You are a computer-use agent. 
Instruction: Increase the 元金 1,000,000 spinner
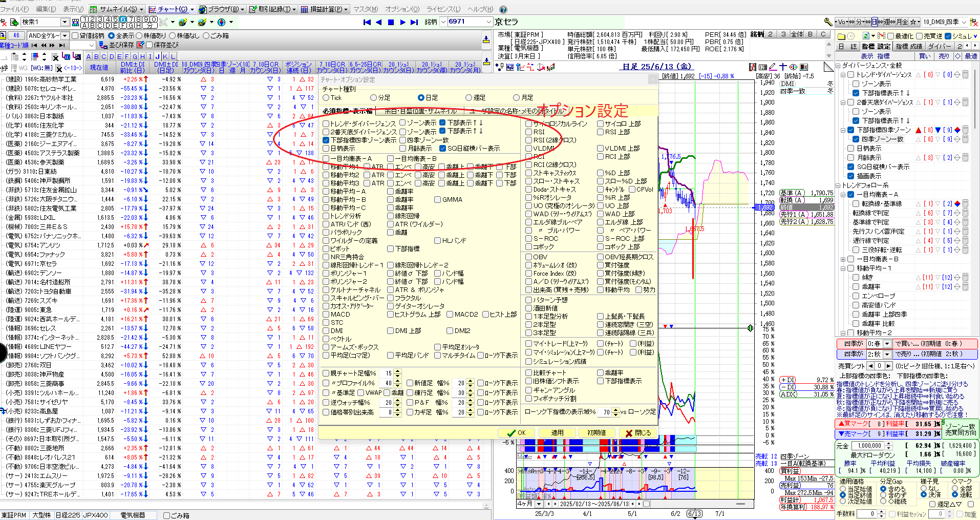(x=888, y=444)
